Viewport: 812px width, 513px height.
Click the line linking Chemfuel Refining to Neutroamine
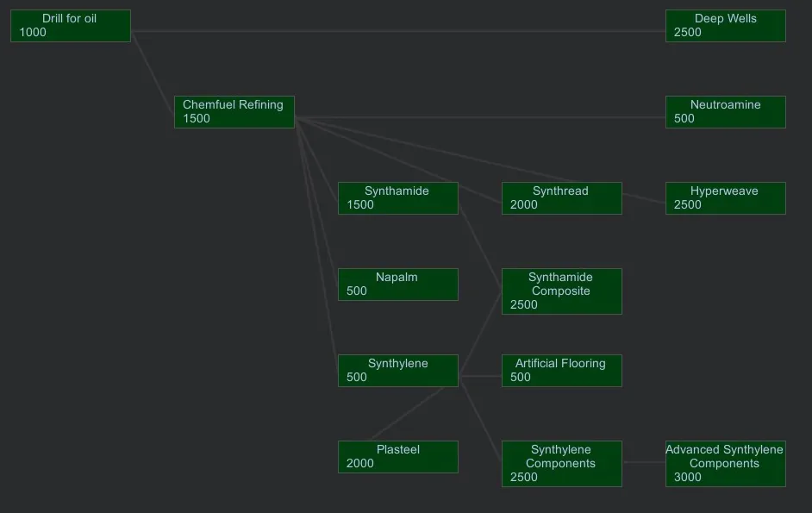click(x=479, y=117)
